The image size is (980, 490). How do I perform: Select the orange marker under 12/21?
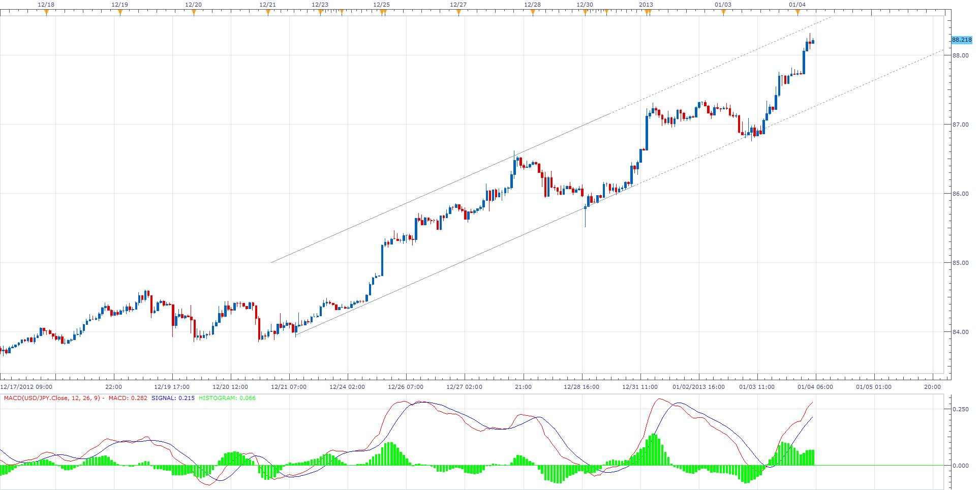(268, 13)
